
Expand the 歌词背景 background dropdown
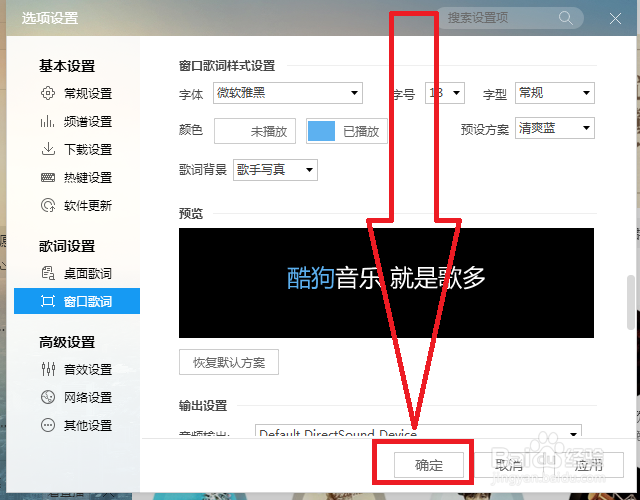275,170
